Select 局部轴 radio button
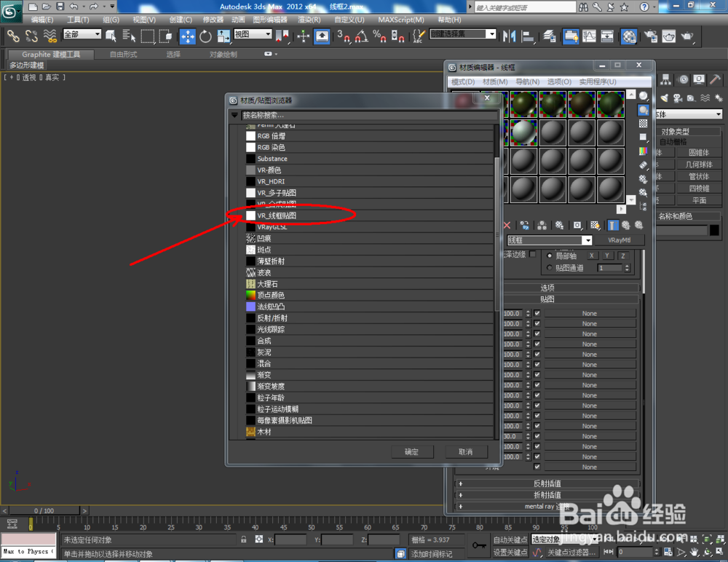728x562 pixels. click(x=550, y=256)
